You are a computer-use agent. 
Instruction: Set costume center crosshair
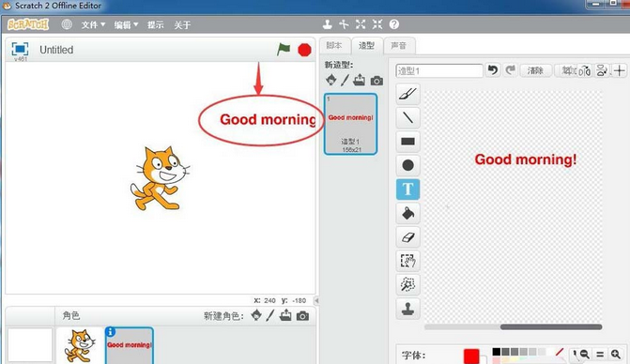[x=619, y=71]
